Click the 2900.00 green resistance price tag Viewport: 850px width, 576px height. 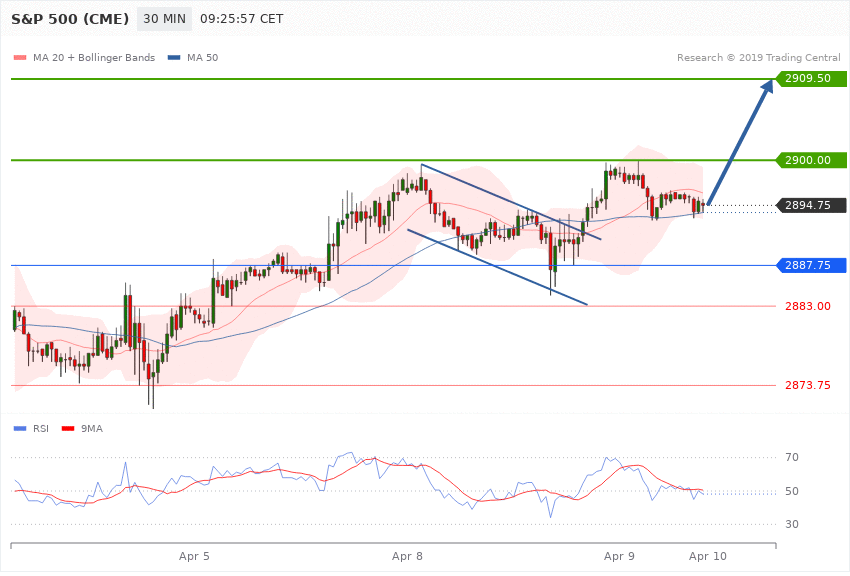[812, 160]
